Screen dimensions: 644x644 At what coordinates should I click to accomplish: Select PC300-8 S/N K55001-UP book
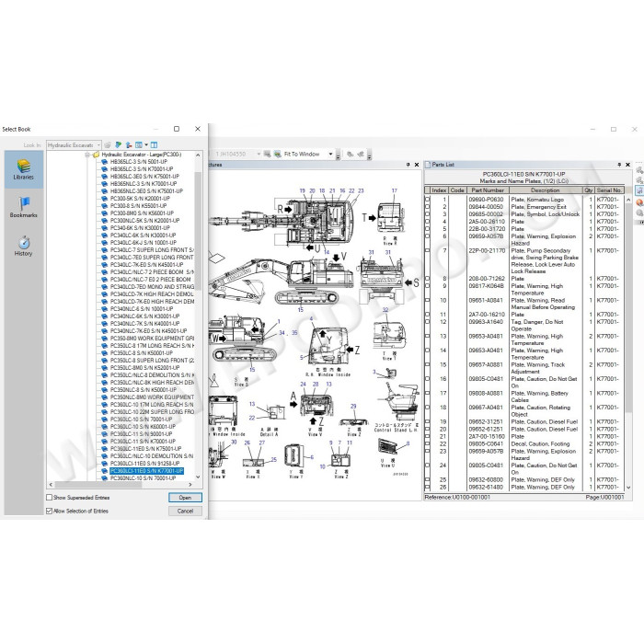(138, 206)
